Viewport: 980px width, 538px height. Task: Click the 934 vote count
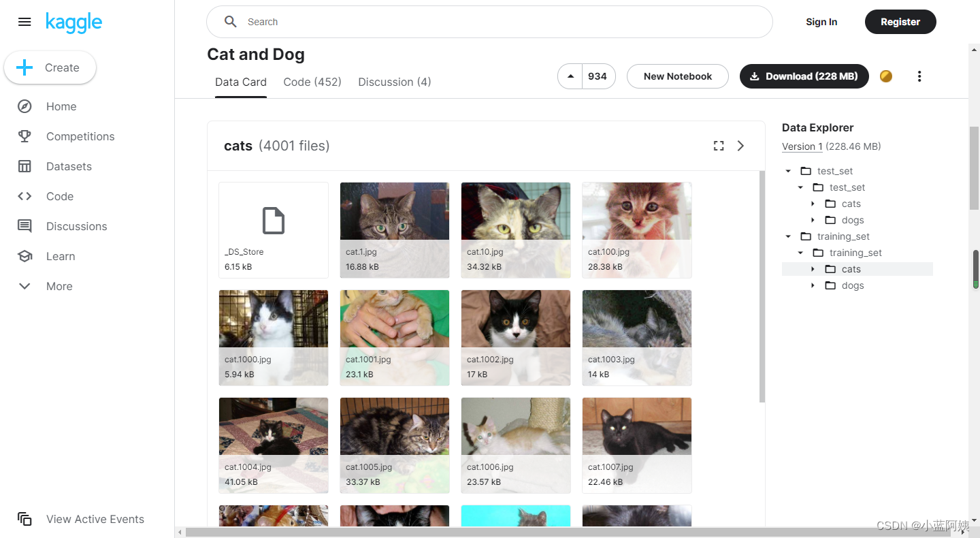[x=598, y=76]
